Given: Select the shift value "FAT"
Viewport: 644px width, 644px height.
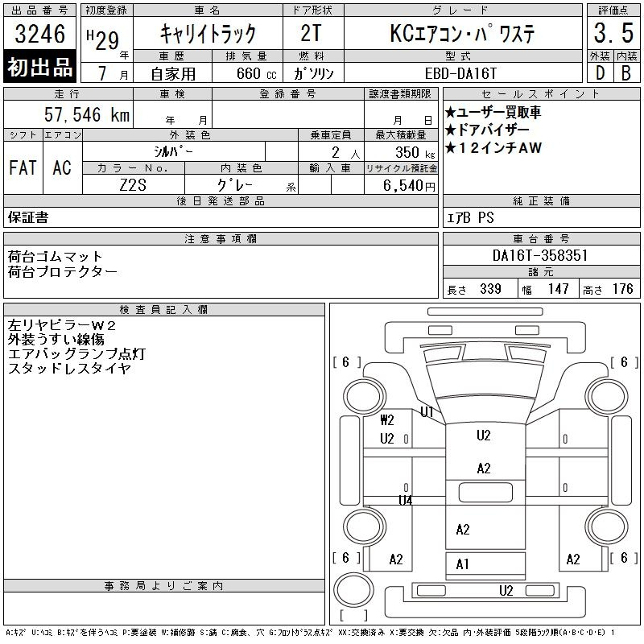Looking at the screenshot, I should [23, 167].
